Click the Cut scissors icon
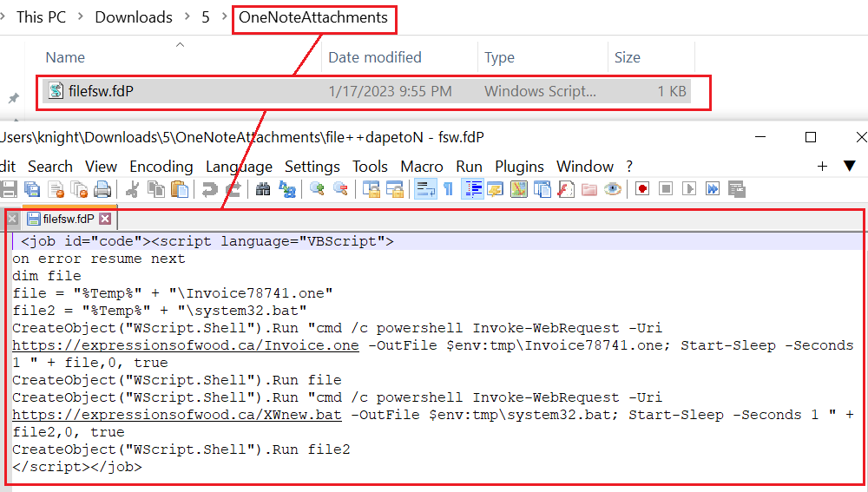The height and width of the screenshot is (492, 868). 132,189
